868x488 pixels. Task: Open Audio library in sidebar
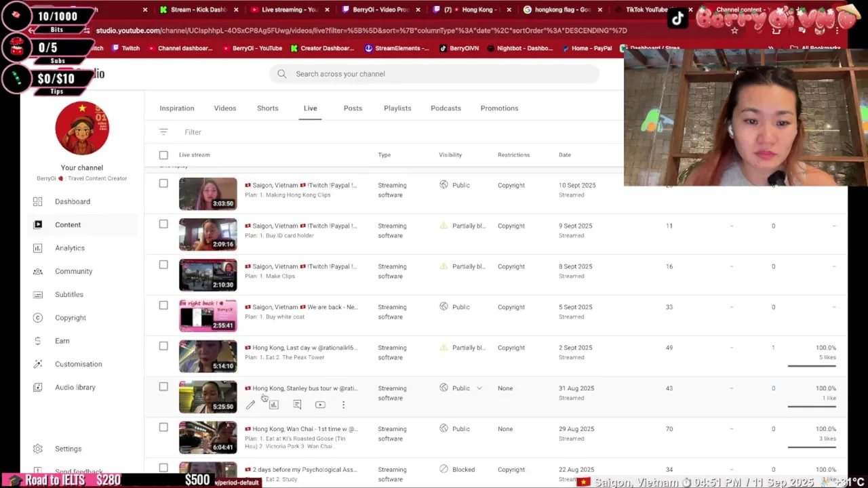(75, 387)
